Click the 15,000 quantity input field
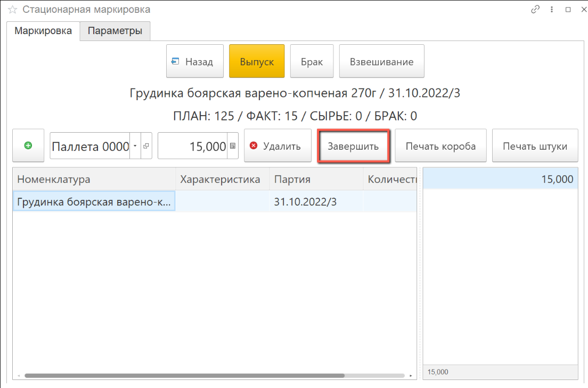 pos(193,146)
